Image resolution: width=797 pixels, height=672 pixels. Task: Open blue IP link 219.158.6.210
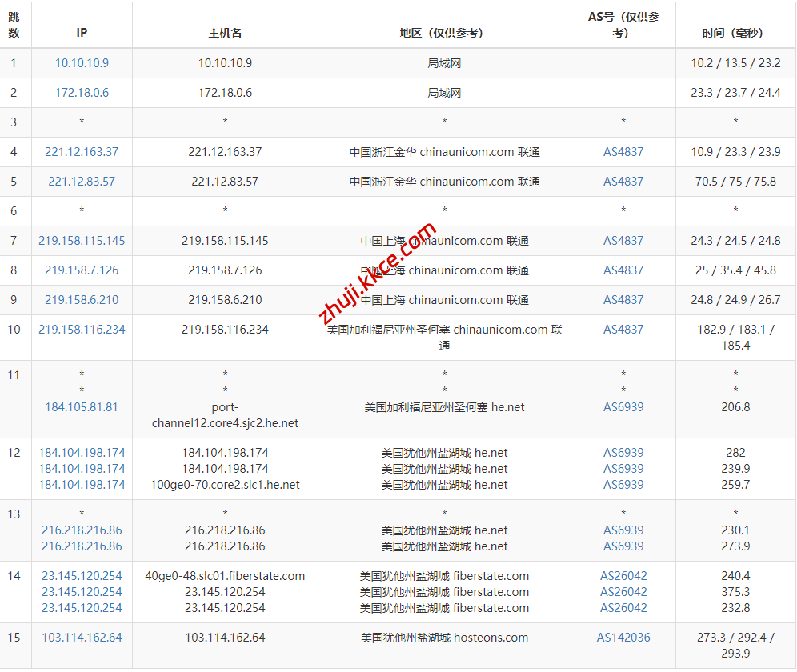click(82, 300)
